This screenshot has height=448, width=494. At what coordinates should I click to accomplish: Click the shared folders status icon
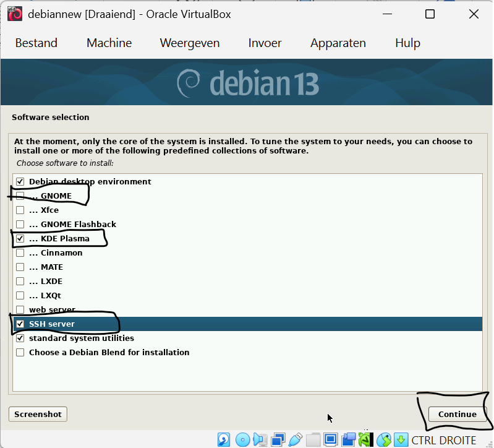click(x=313, y=440)
